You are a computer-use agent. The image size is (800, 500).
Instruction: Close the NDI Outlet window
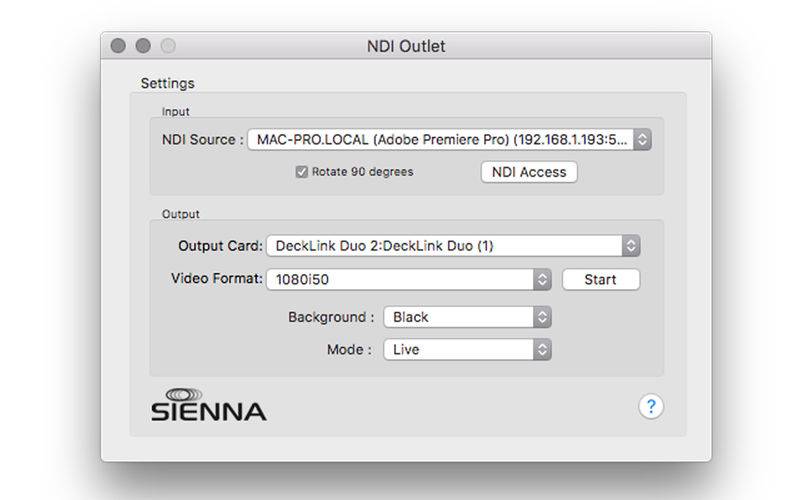(x=118, y=46)
